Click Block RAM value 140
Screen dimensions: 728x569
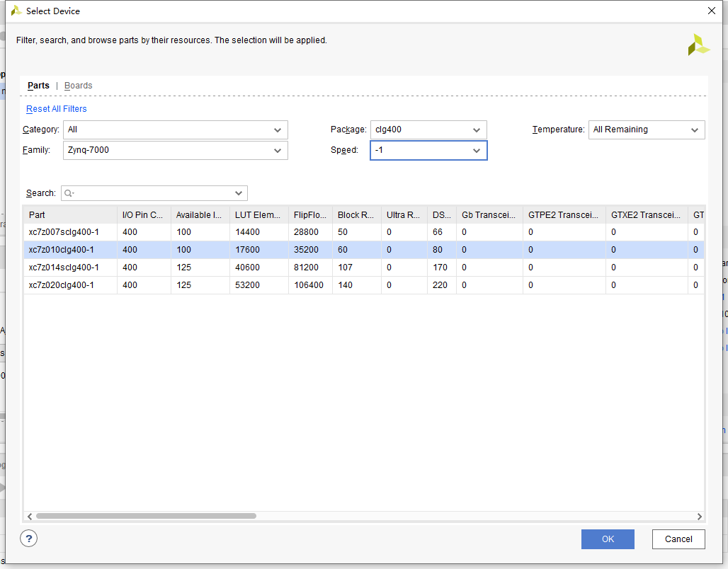[345, 285]
